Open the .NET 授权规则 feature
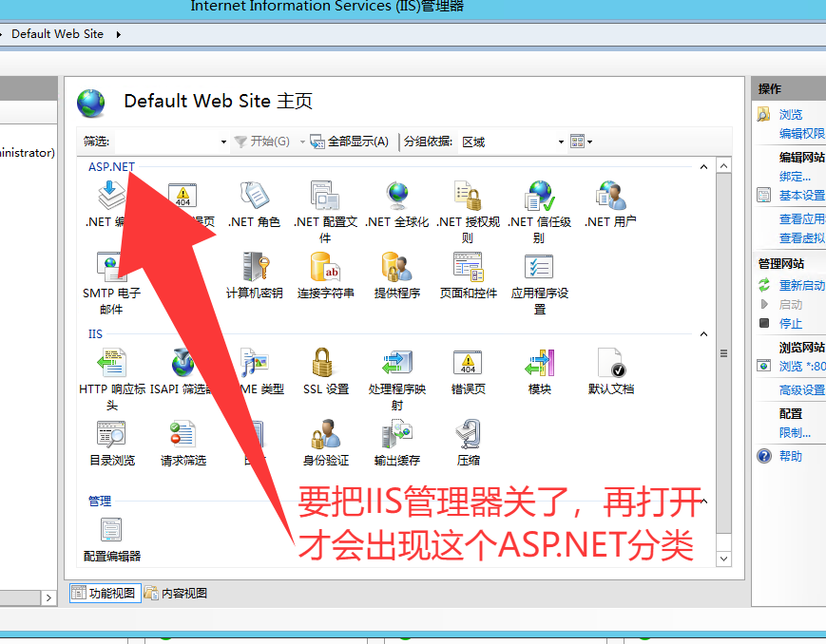The height and width of the screenshot is (644, 826). (x=468, y=212)
